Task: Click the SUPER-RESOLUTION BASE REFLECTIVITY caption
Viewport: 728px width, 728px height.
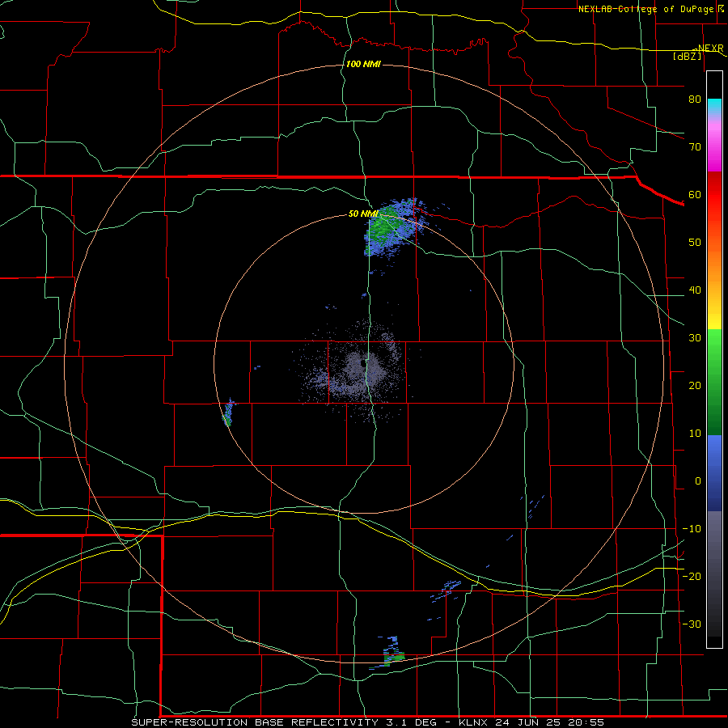Action: [x=255, y=722]
